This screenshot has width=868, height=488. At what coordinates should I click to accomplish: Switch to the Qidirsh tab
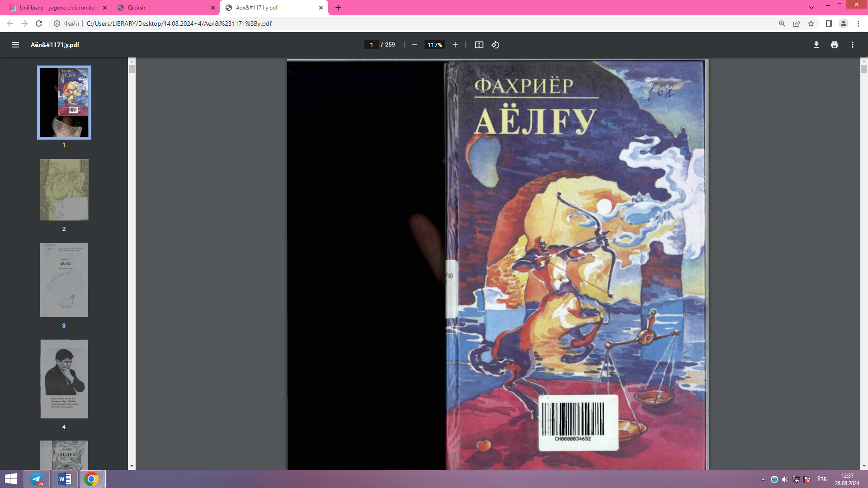pyautogui.click(x=165, y=8)
